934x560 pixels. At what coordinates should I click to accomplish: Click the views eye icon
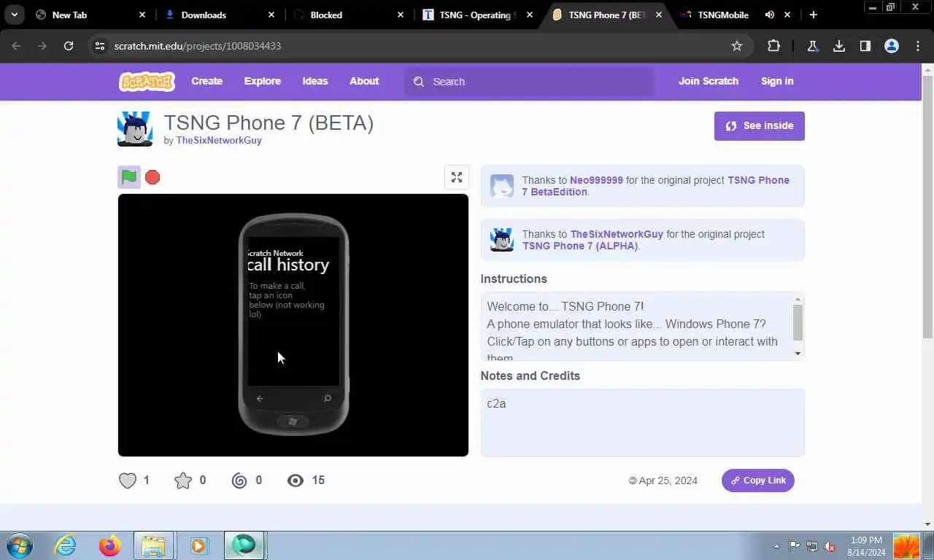click(x=296, y=481)
